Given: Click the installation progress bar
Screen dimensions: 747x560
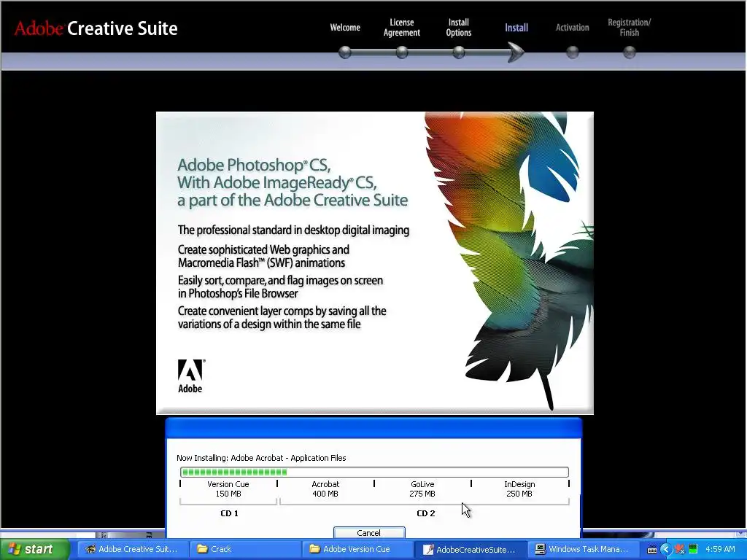Looking at the screenshot, I should pos(374,472).
